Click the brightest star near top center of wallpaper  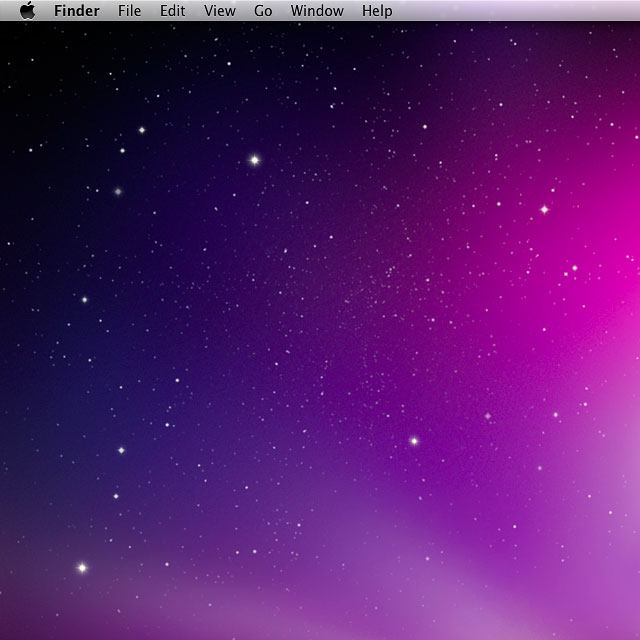(254, 160)
